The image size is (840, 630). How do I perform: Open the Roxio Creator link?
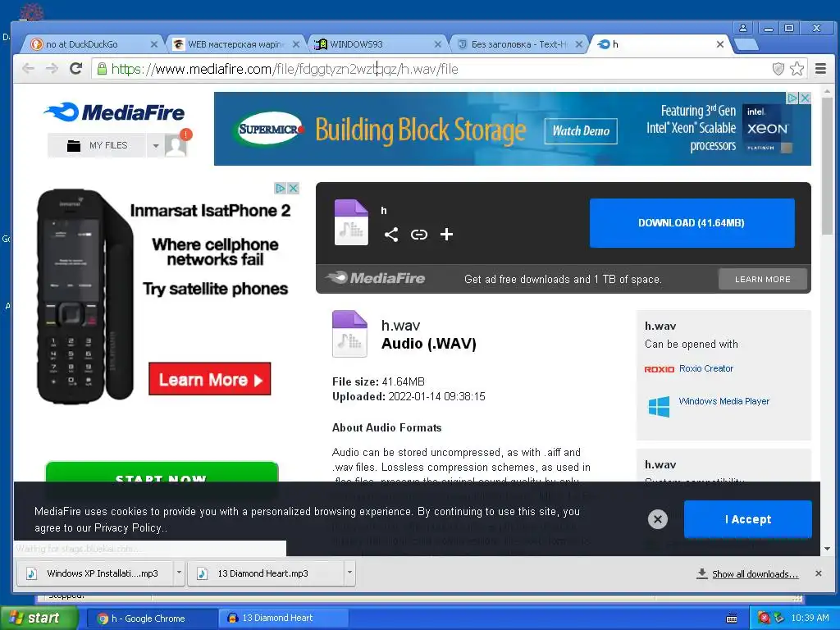point(706,368)
